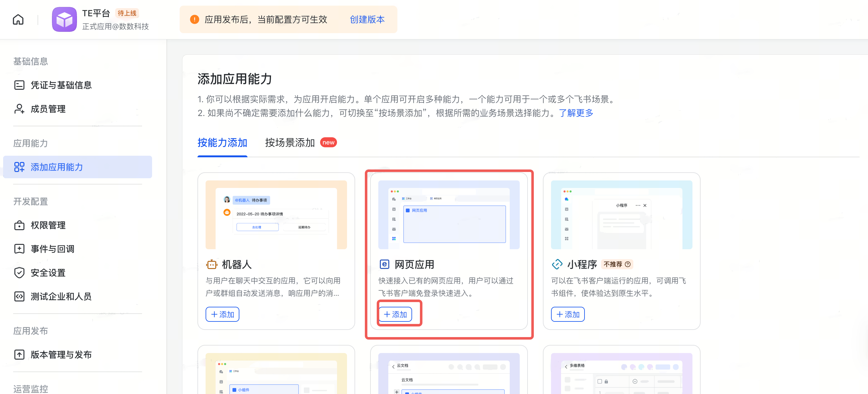The width and height of the screenshot is (868, 394).
Task: Go to the home icon
Action: [18, 19]
